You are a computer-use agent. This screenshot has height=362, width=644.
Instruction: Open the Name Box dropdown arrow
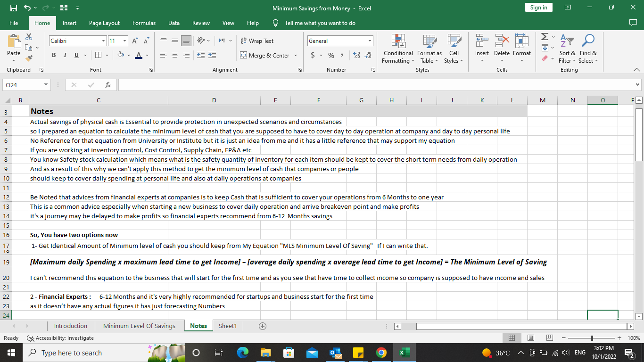[46, 85]
